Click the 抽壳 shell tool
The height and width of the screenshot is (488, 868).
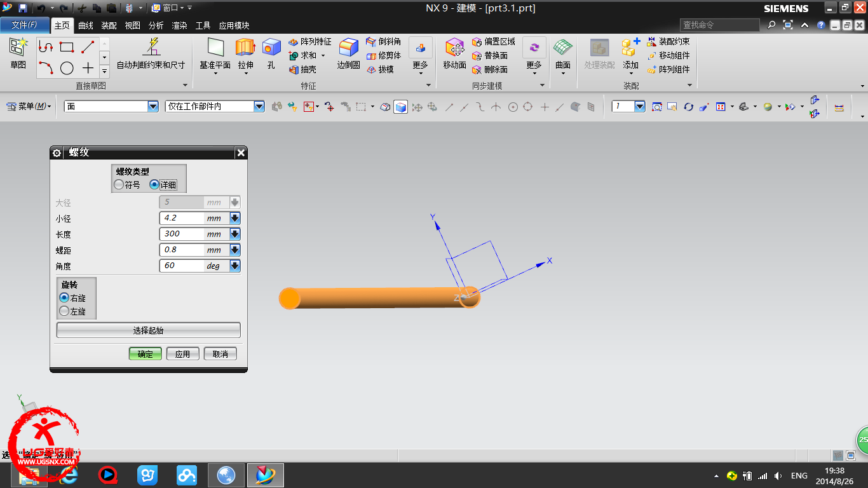(x=302, y=69)
